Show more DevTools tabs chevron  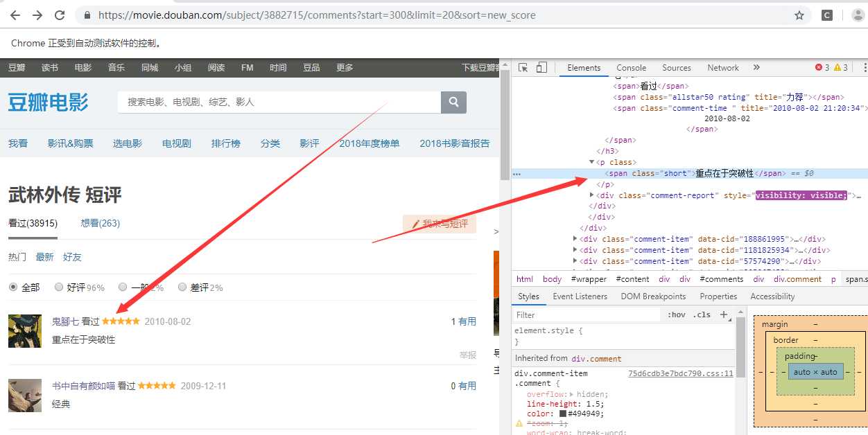[x=756, y=67]
